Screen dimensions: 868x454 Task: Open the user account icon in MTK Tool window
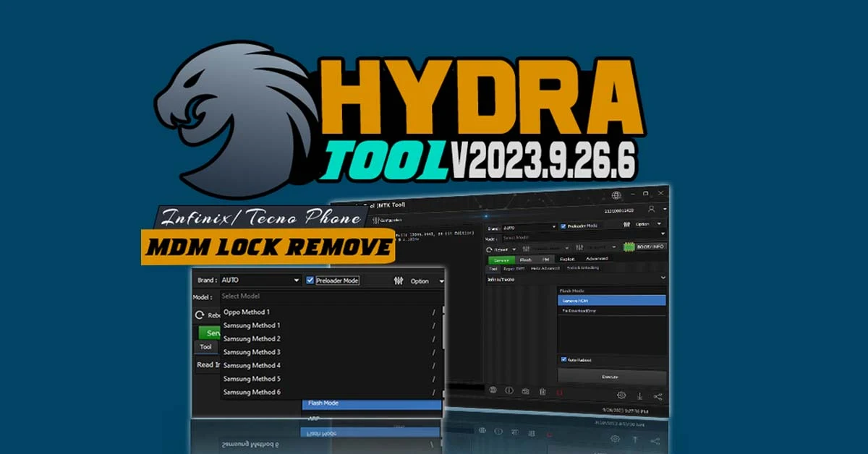(651, 209)
